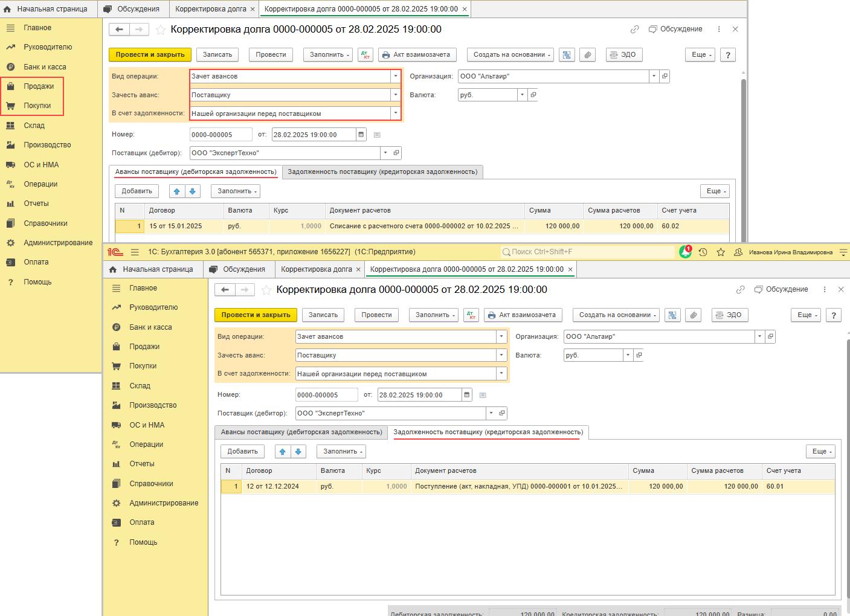
Task: Open the calendar picker for date, upper window
Action: pos(361,135)
